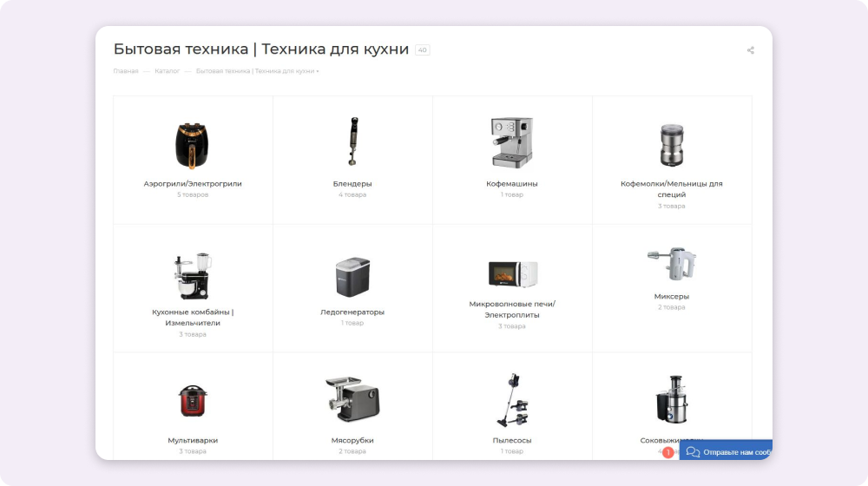Viewport: 868px width, 486px height.
Task: Click the page heading Бытовая техника | Техника для кухни
Action: [261, 49]
